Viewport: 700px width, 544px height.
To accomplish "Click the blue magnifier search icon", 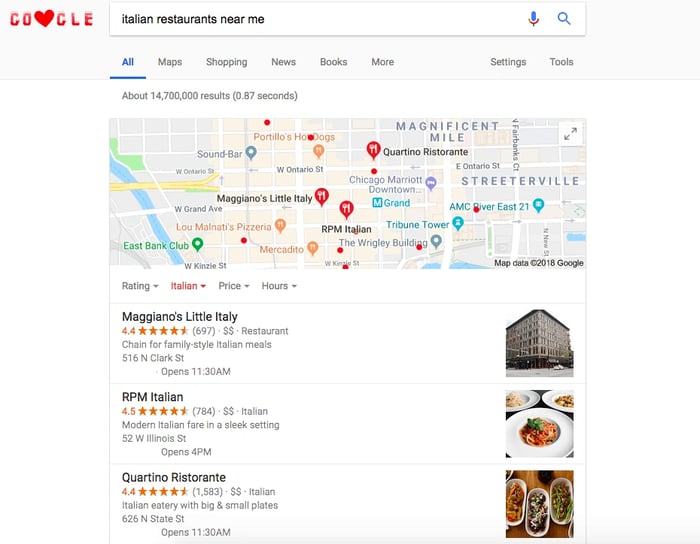I will pos(564,19).
